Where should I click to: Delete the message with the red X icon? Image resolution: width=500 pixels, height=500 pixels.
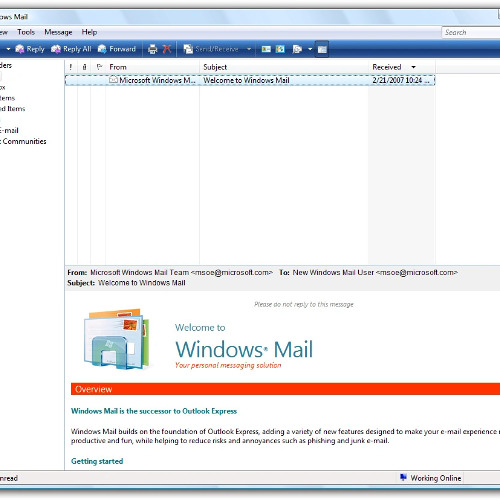tap(167, 49)
